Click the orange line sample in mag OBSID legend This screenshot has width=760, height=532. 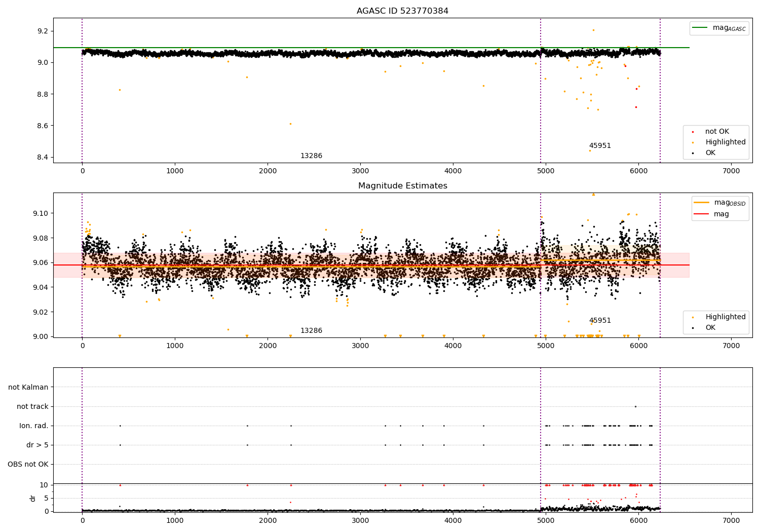pyautogui.click(x=702, y=203)
